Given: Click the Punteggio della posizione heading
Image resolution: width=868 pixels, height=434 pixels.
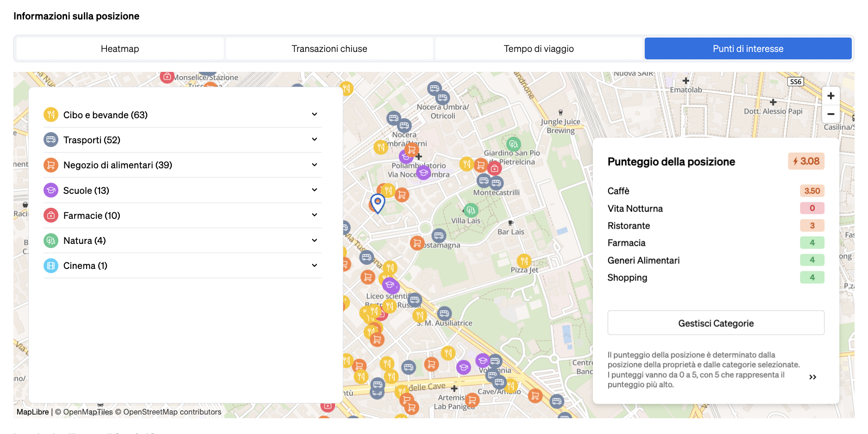Looking at the screenshot, I should pyautogui.click(x=671, y=162).
